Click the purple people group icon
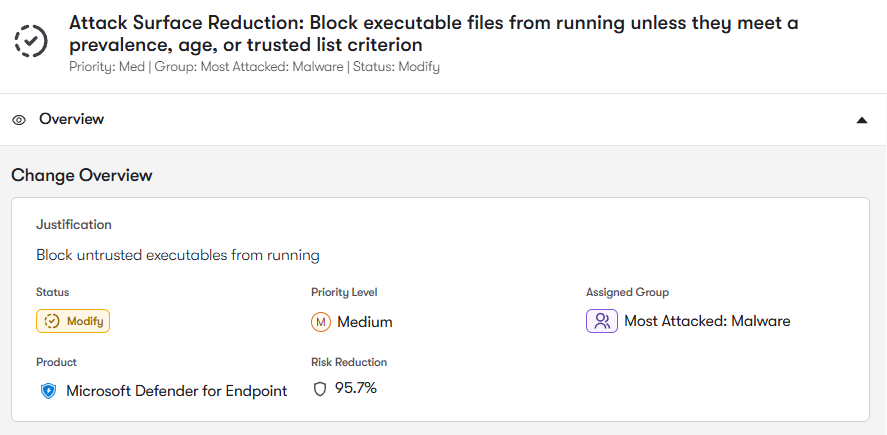This screenshot has width=887, height=435. coord(602,321)
